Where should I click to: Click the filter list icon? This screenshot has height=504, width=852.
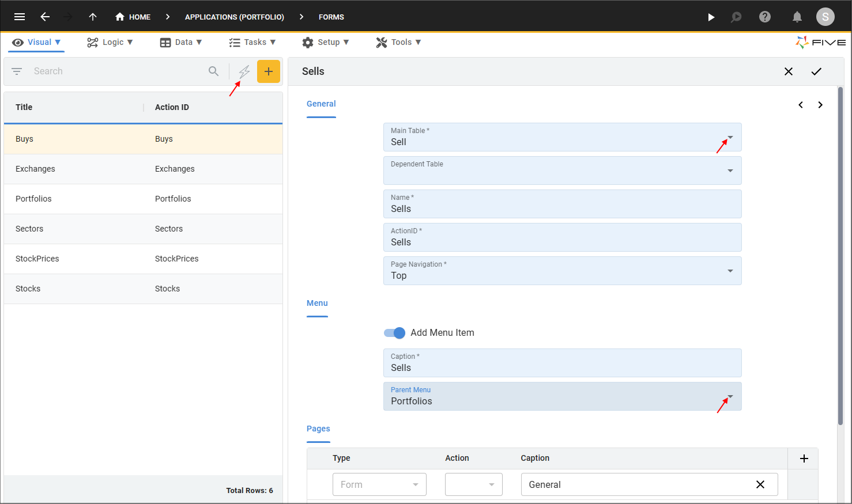coord(17,71)
